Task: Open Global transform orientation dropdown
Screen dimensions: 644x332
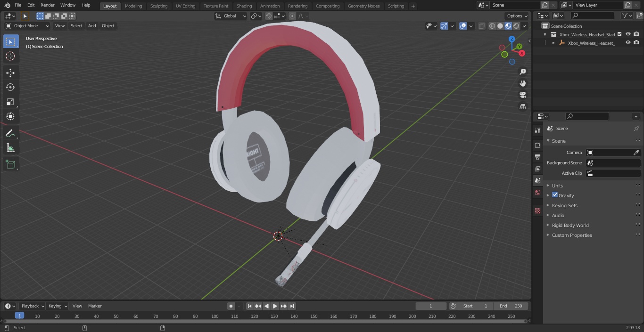Action: point(231,16)
